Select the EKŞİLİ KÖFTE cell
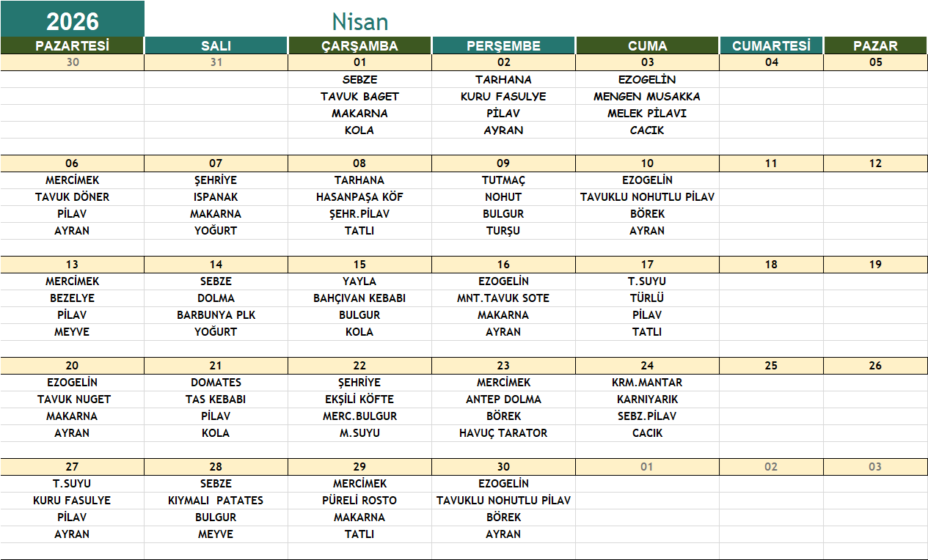Viewport: 928px width, 560px height. (x=359, y=399)
